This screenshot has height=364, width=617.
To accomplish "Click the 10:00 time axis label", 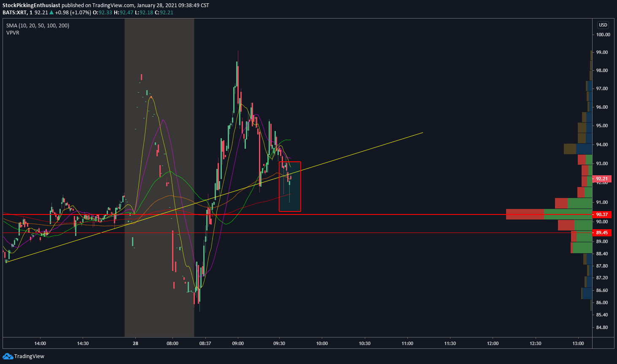I will 322,343.
